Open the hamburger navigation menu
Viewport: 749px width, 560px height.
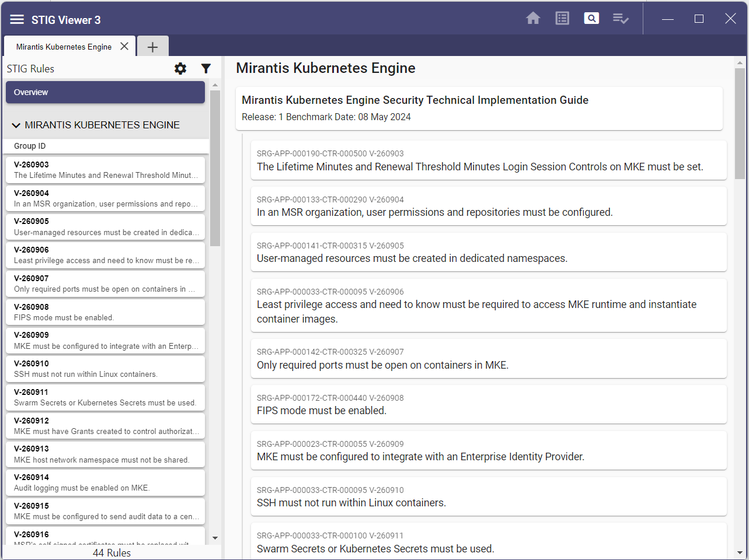16,18
